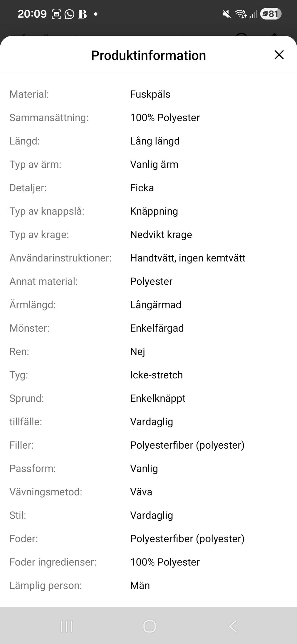Tap the Lämplig person row showing Män
297x644 pixels.
point(140,585)
